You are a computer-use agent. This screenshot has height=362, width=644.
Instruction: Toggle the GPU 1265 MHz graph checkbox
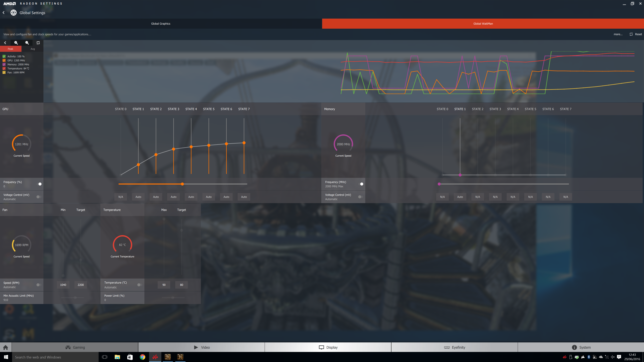(x=4, y=61)
